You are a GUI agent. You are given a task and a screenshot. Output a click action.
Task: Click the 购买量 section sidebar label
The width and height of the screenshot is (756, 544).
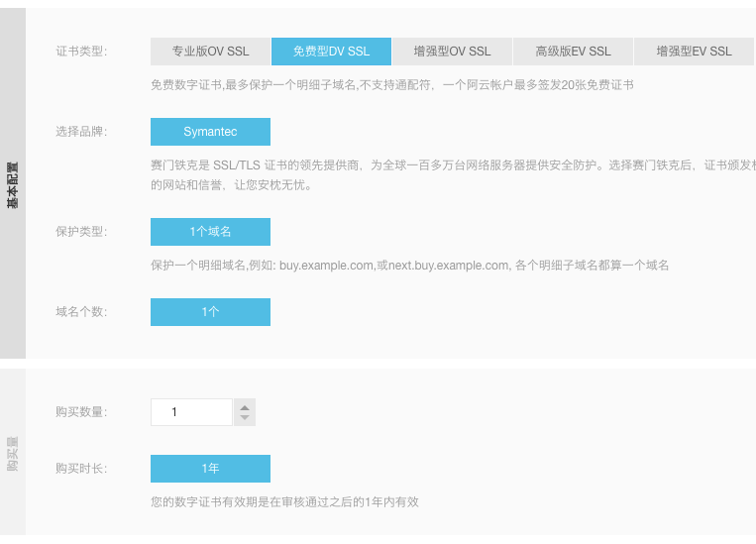pyautogui.click(x=13, y=452)
